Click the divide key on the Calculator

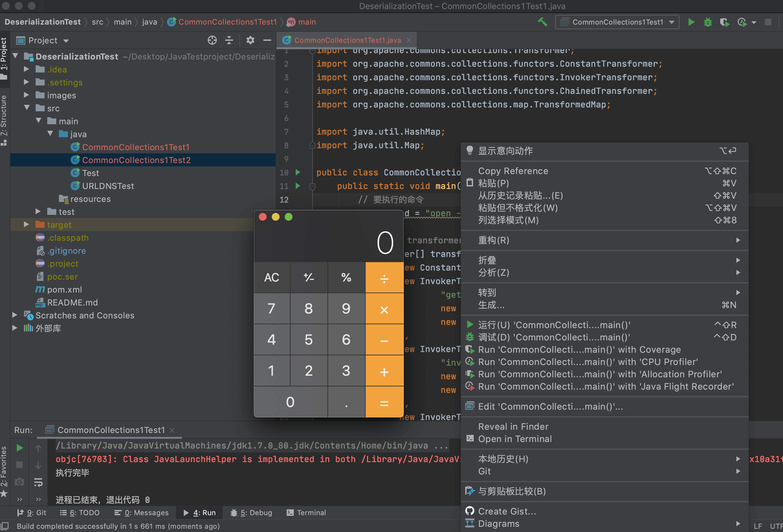pyautogui.click(x=384, y=278)
